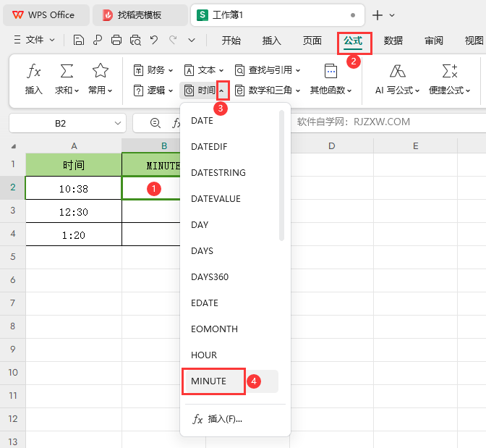Select cell A2 containing 10:38
486x448 pixels.
74,188
